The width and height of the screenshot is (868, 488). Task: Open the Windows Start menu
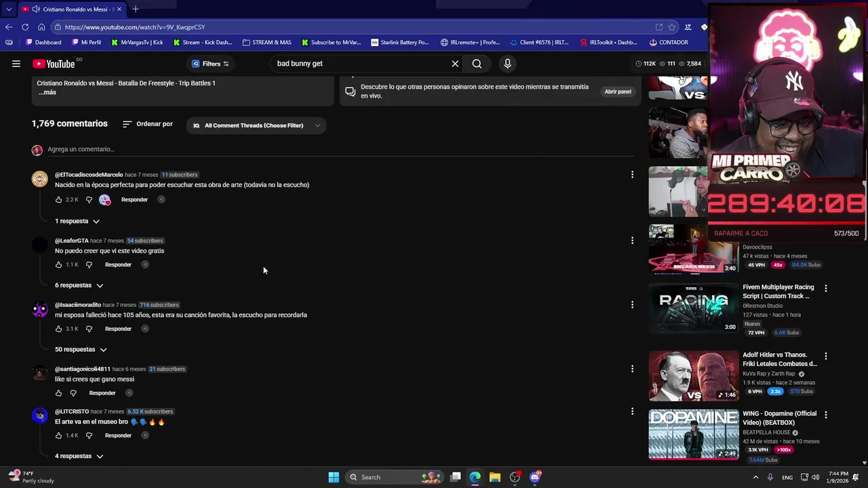tap(334, 477)
